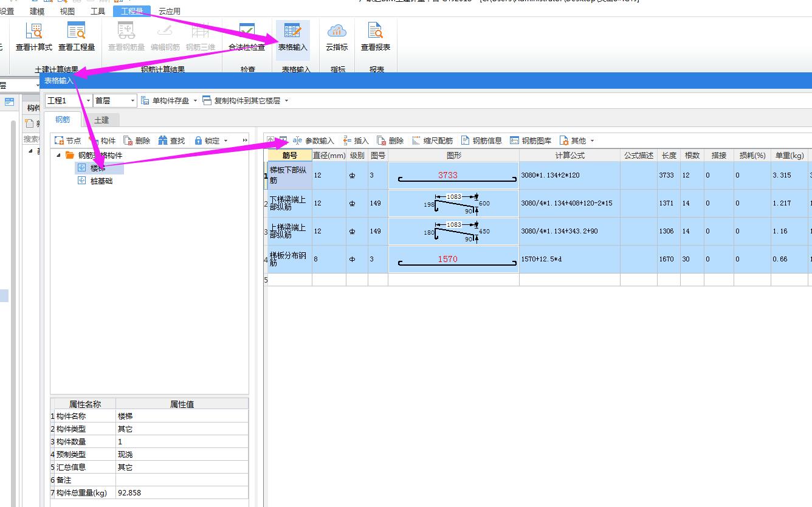Open the 视图 ribbon tab
Image resolution: width=812 pixels, height=507 pixels.
click(67, 11)
